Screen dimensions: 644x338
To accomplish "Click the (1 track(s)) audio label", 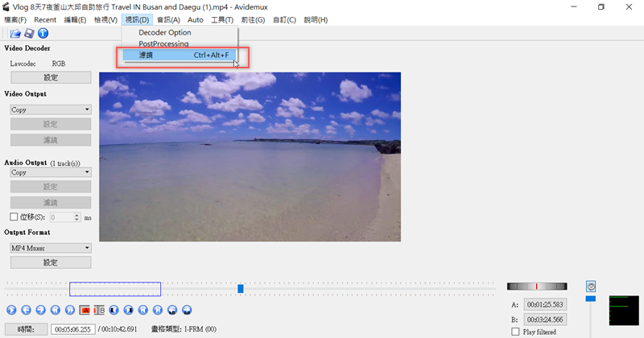I will 65,163.
